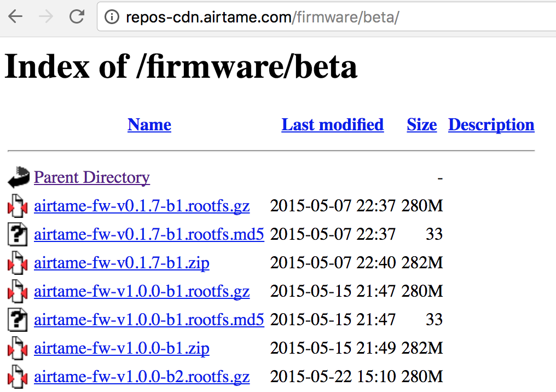This screenshot has width=556, height=392.
Task: Click the archive icon for airtame-fw-v1.0.0-b1.zip
Action: pyautogui.click(x=18, y=348)
